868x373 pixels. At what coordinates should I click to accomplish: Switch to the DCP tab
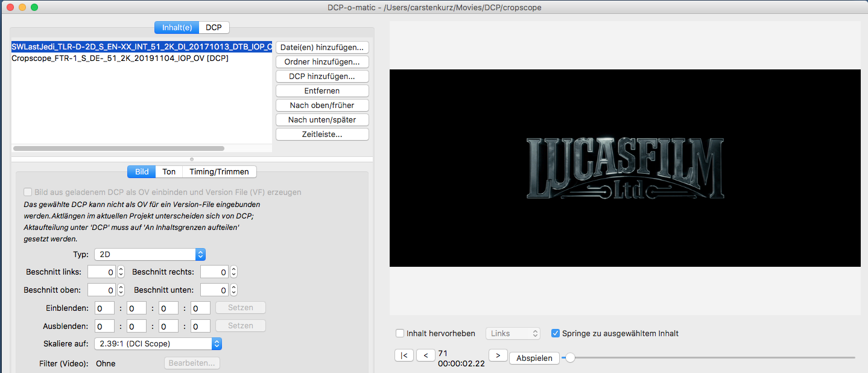tap(214, 27)
